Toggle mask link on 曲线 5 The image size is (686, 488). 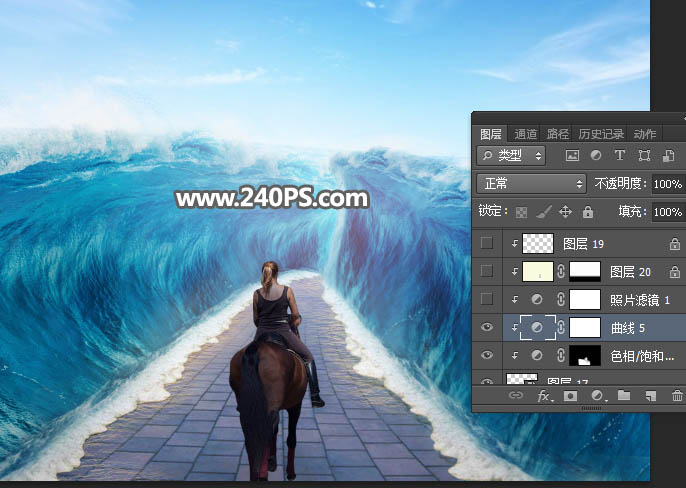(x=561, y=327)
